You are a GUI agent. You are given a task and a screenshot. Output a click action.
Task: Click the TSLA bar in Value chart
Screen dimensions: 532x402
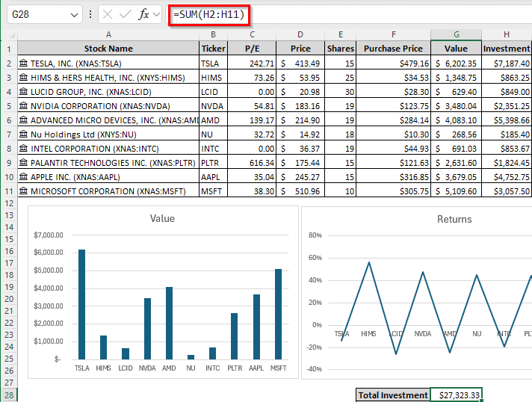81,304
